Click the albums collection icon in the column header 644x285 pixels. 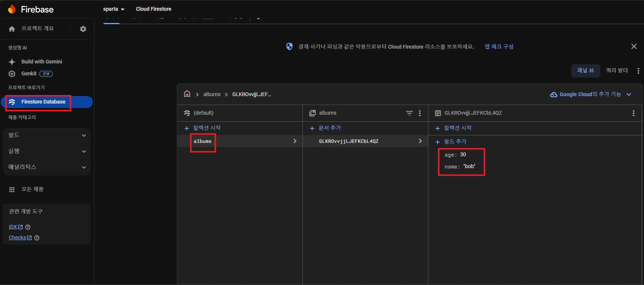point(313,113)
